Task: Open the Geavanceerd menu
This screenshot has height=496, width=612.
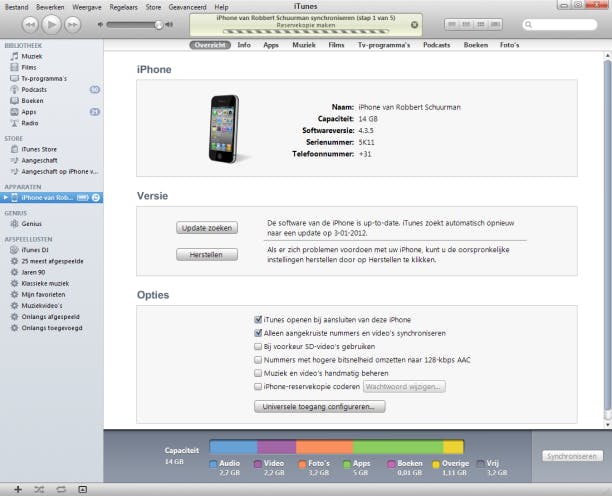Action: pos(187,7)
